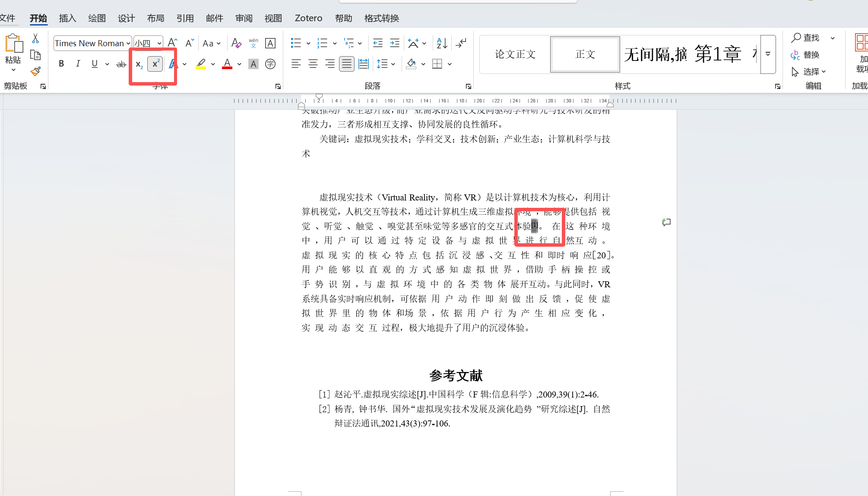Open the Zotero ribbon tab
Viewport: 868px width, 496px height.
point(308,18)
